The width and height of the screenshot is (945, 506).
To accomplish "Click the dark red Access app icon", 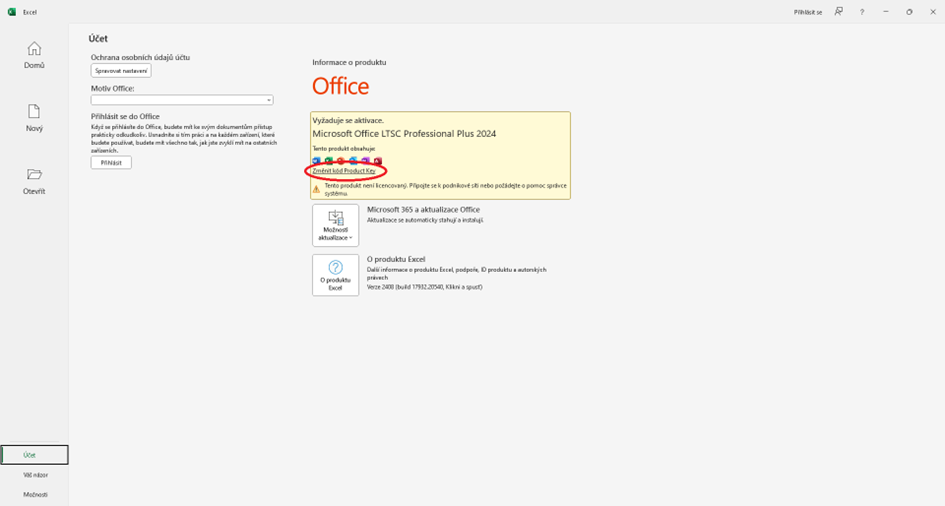I will [x=378, y=161].
